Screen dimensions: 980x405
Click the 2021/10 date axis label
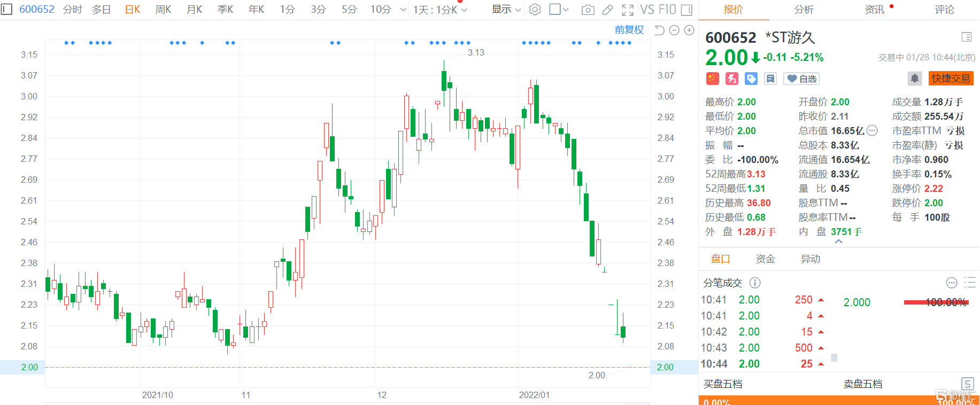tap(157, 395)
